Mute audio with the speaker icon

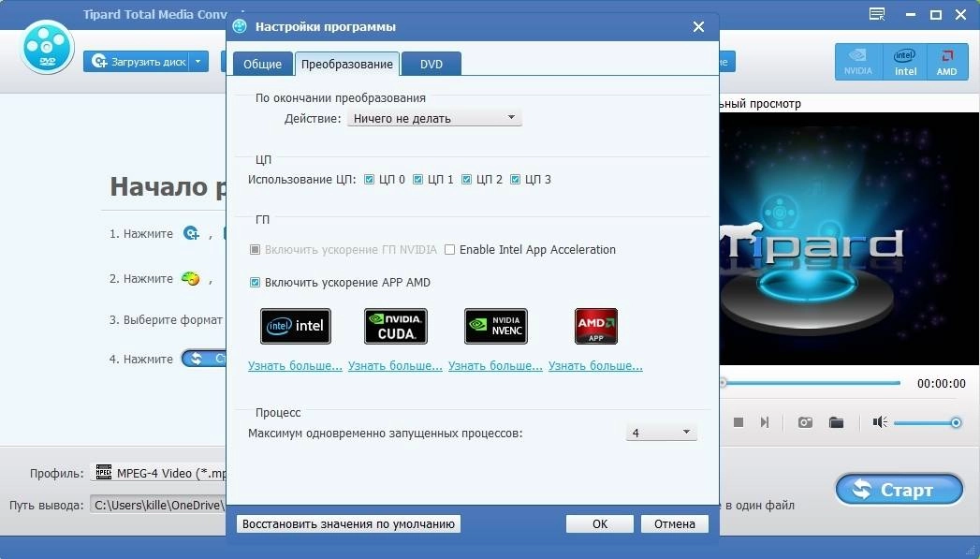point(879,422)
